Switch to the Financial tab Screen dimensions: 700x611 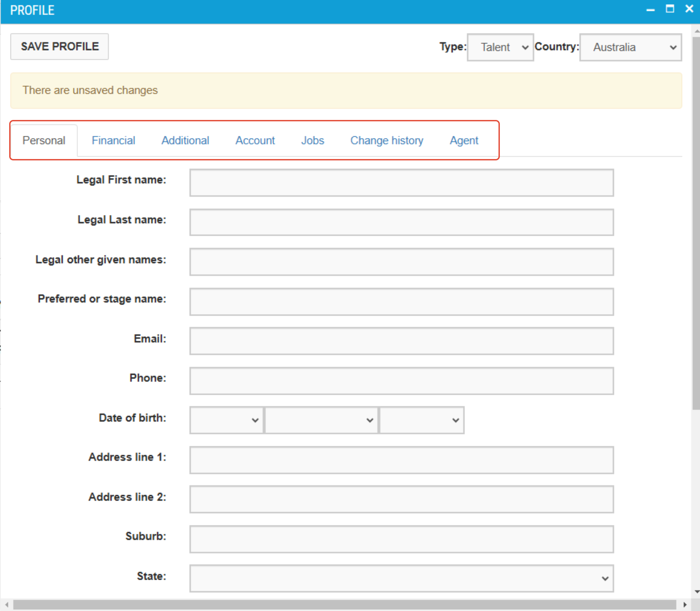coord(113,140)
